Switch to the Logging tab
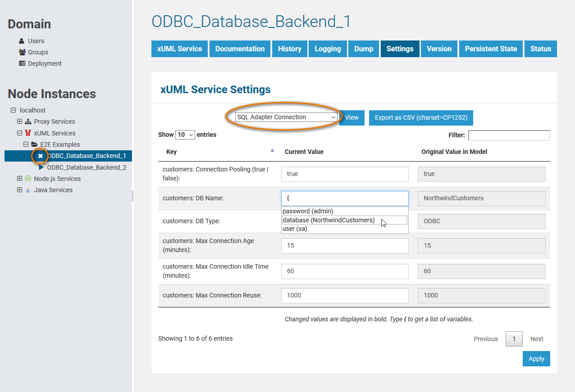Viewport: 575px width, 392px height. (328, 49)
